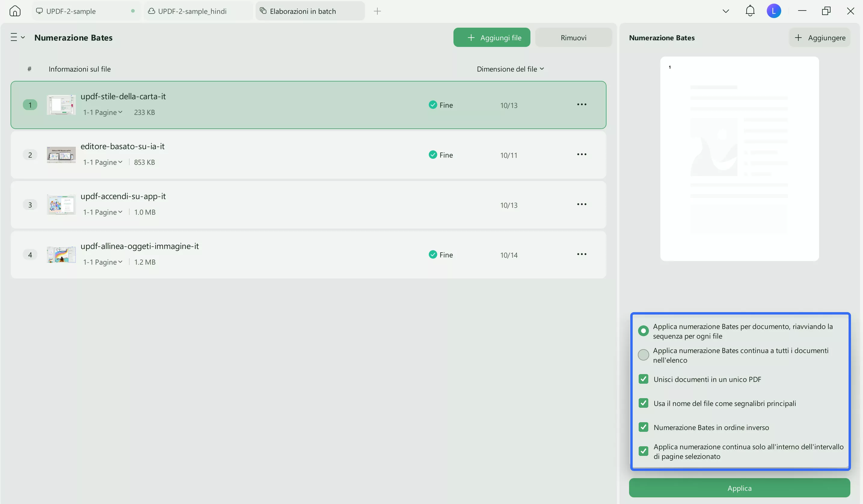Switch to the UPDF-2-sample tab
Image resolution: width=863 pixels, height=504 pixels.
pyautogui.click(x=71, y=11)
